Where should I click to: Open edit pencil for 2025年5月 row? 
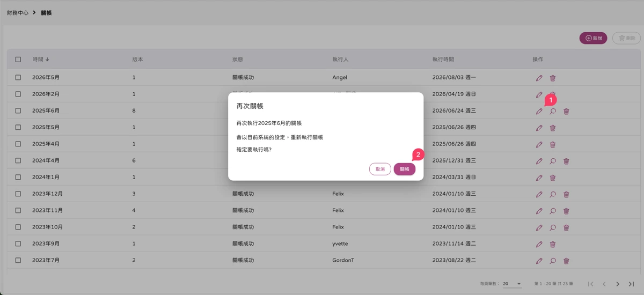coord(539,128)
